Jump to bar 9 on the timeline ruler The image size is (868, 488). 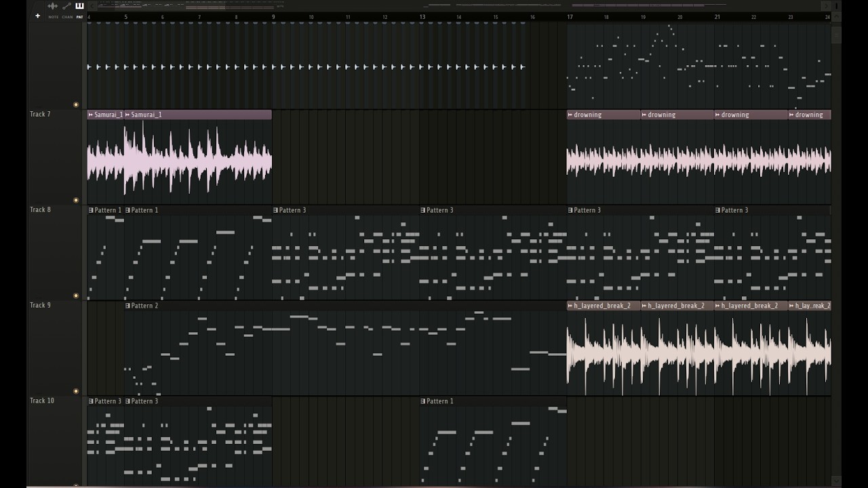click(274, 17)
